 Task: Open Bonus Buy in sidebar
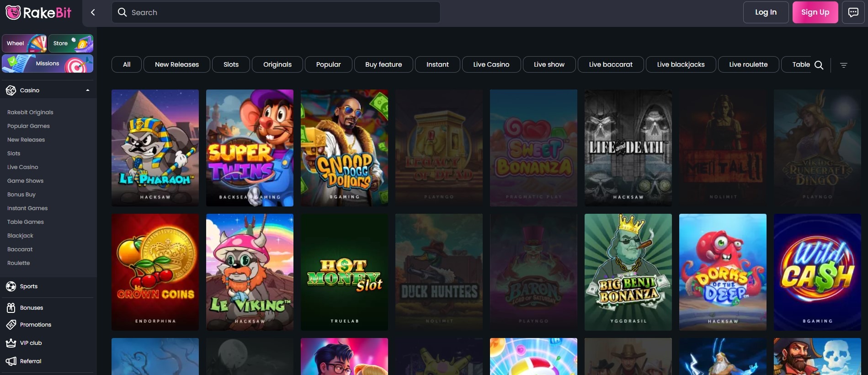pyautogui.click(x=21, y=195)
